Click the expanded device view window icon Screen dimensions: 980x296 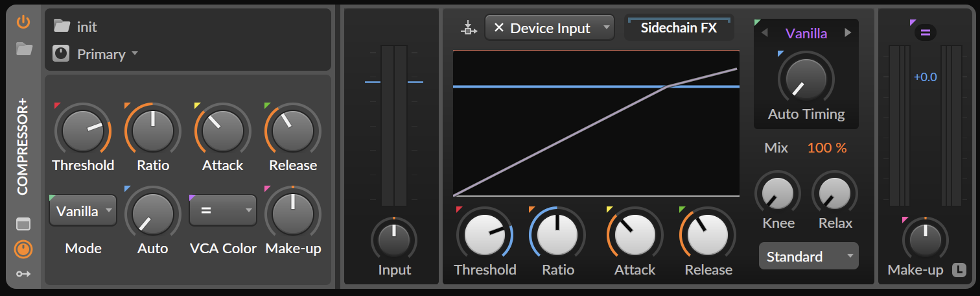tap(23, 224)
